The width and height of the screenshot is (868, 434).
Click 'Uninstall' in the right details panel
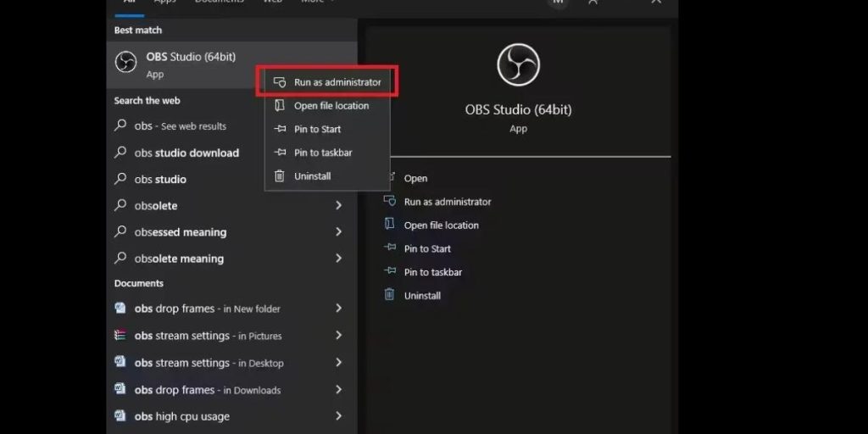(422, 296)
